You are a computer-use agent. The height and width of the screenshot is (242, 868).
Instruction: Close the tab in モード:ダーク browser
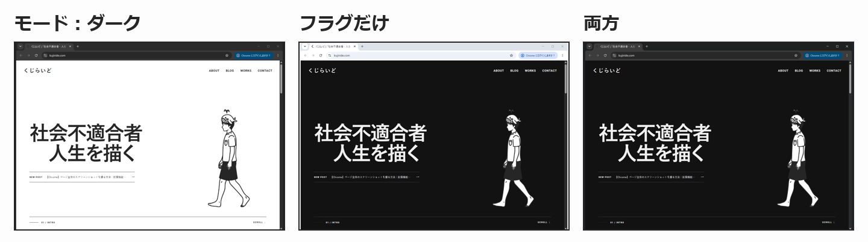pos(70,46)
